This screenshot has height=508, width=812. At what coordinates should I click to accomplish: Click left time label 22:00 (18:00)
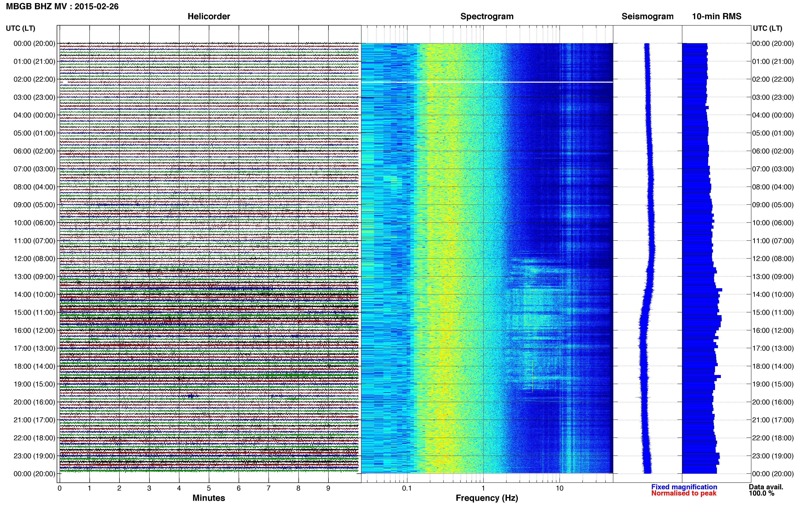click(34, 438)
